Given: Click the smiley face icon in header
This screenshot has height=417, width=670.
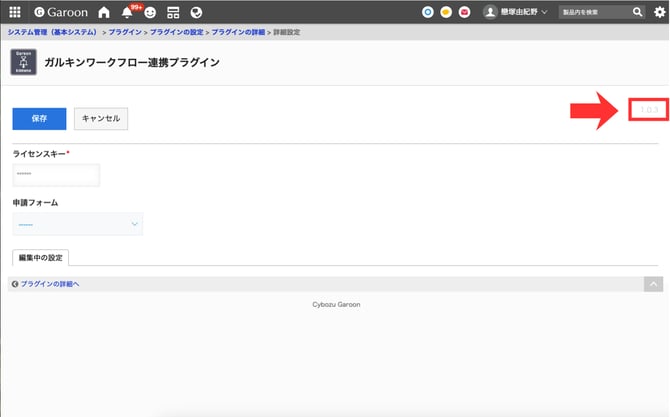Looking at the screenshot, I should 150,12.
